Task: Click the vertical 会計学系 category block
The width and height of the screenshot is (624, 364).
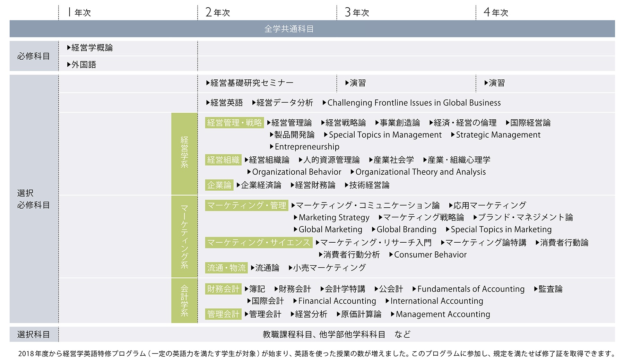Action: click(x=184, y=301)
